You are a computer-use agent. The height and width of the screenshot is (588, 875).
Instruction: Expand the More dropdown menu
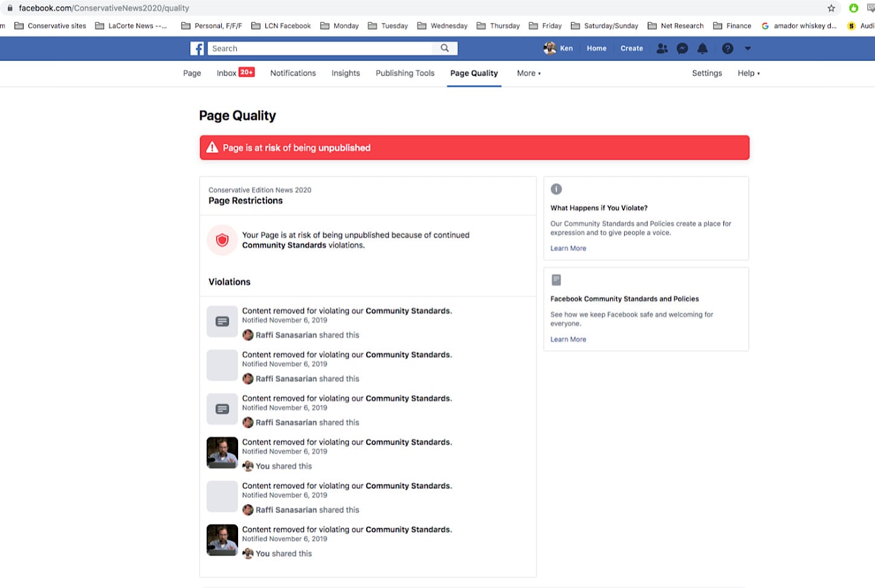pos(529,73)
